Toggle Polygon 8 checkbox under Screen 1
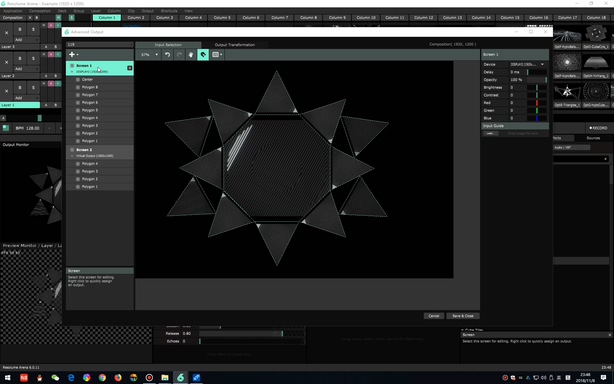The height and width of the screenshot is (384, 614). click(x=78, y=87)
